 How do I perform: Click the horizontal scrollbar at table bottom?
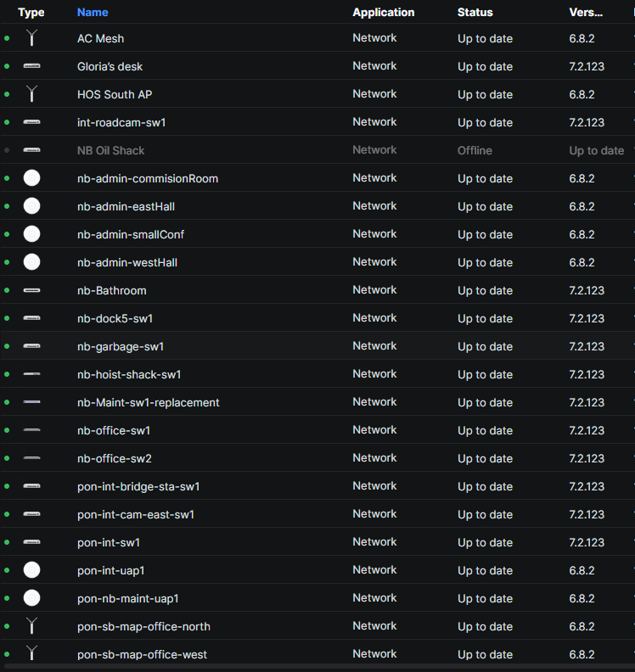[317, 668]
